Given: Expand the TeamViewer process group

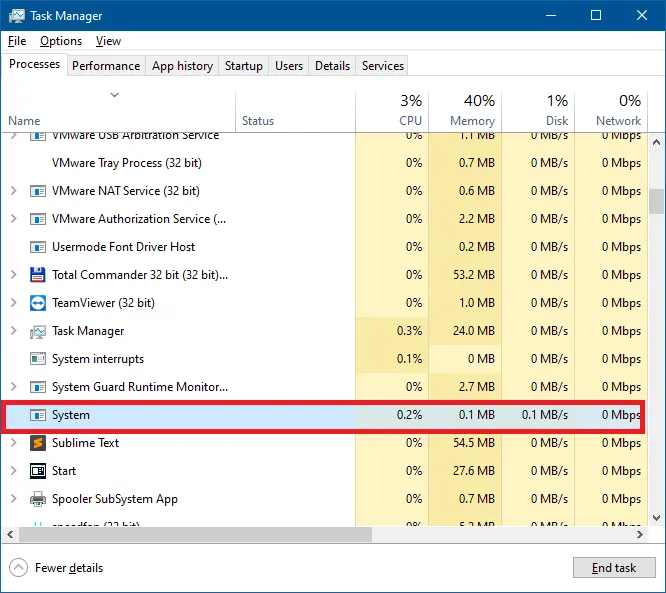Looking at the screenshot, I should pyautogui.click(x=14, y=303).
